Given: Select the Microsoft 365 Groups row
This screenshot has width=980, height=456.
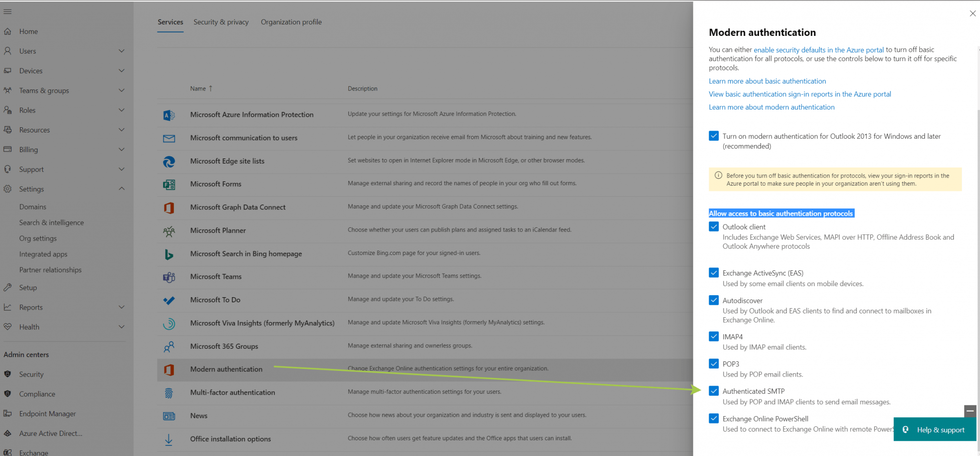Looking at the screenshot, I should 425,346.
